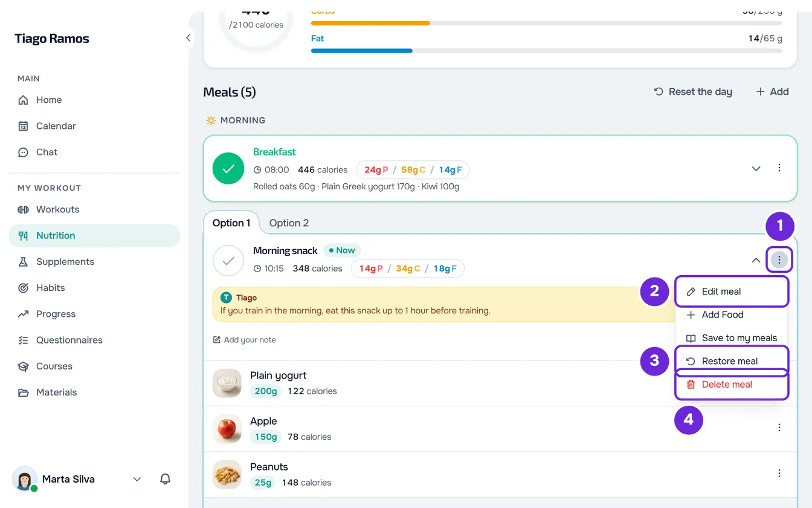This screenshot has height=508, width=812.
Task: Select Nutrition in the sidebar
Action: pos(94,235)
